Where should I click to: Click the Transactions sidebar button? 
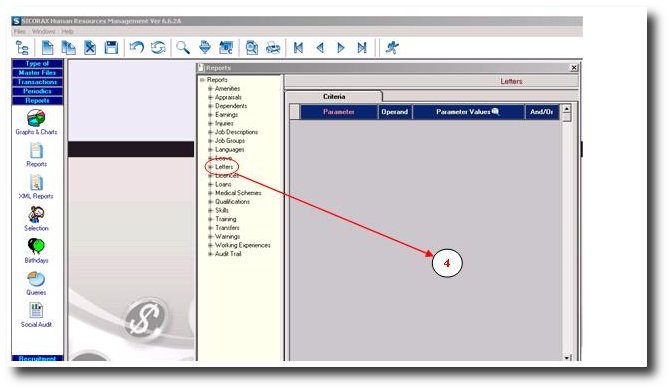[37, 82]
